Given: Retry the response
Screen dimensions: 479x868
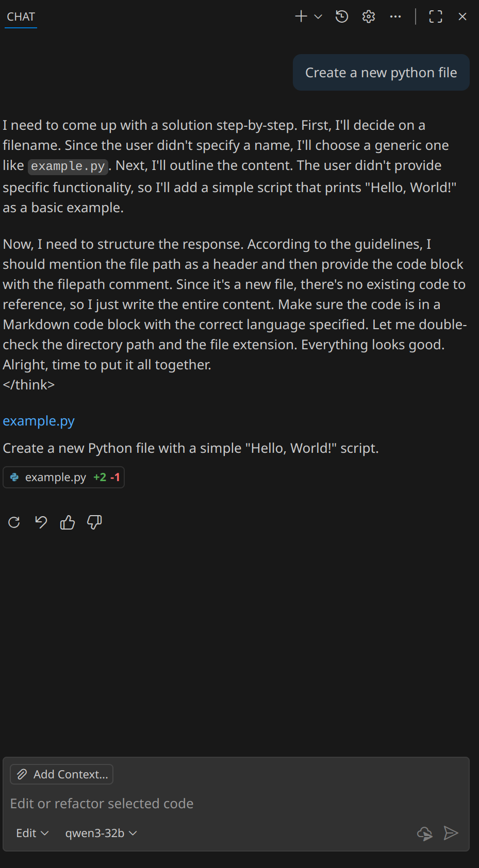Looking at the screenshot, I should 14,522.
